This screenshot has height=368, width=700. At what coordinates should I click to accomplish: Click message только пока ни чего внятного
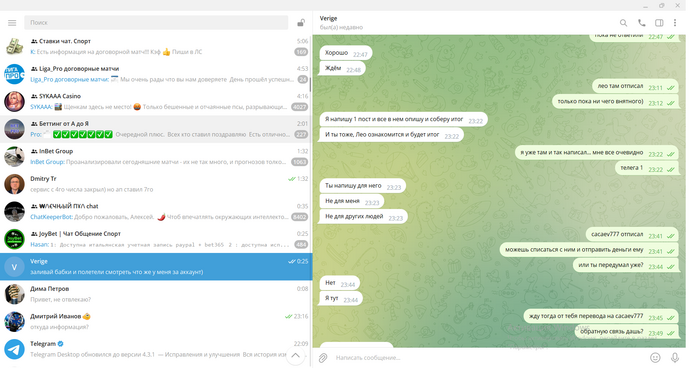tap(616, 102)
